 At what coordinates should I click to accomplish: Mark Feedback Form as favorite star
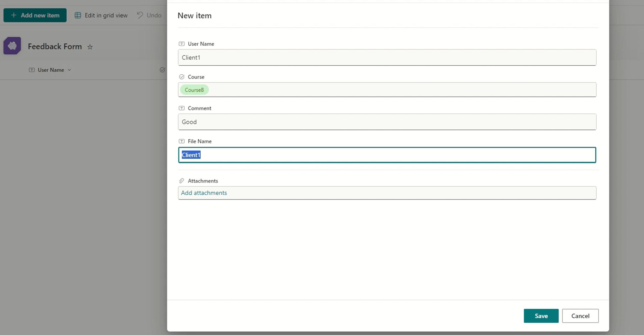[x=90, y=47]
